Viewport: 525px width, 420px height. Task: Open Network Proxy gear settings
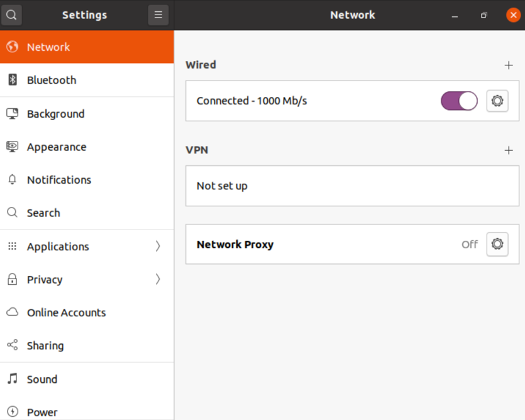497,244
